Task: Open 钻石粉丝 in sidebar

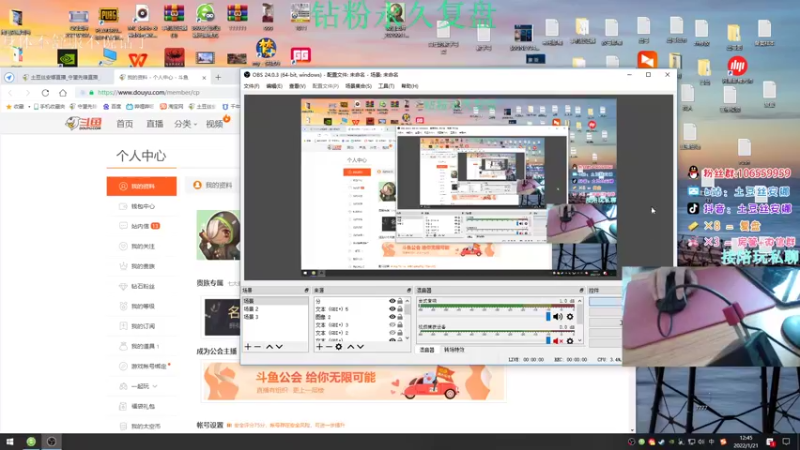Action: [142, 286]
